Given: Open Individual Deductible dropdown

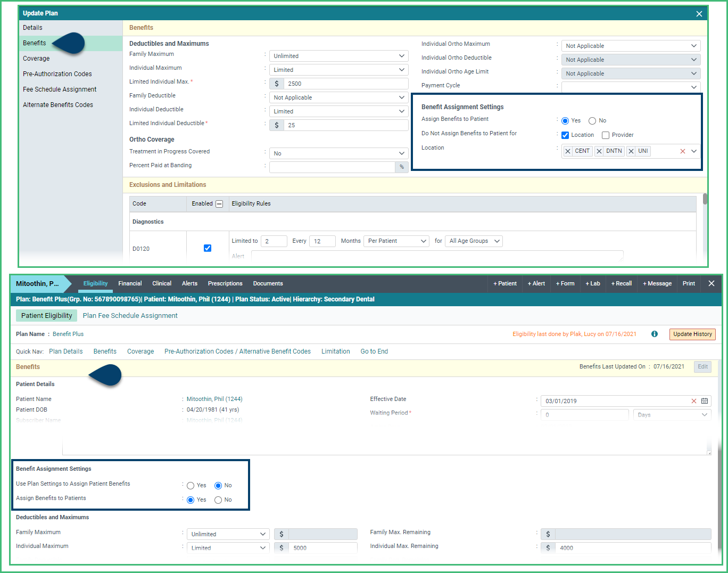Looking at the screenshot, I should coord(339,111).
